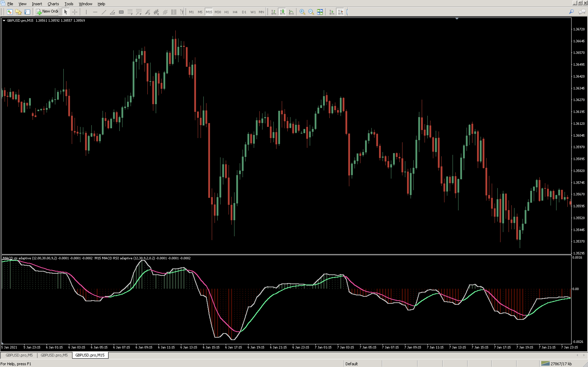Open the Charts menu
The image size is (588, 367).
(53, 4)
